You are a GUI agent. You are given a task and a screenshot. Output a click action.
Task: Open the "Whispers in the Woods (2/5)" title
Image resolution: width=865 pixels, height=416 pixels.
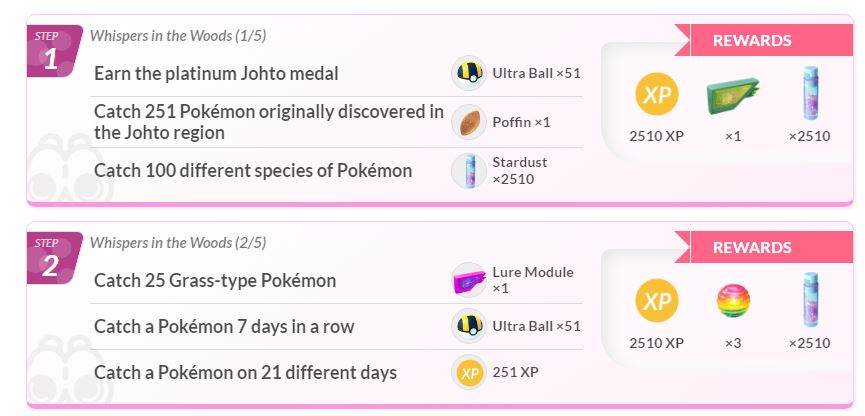tap(178, 242)
